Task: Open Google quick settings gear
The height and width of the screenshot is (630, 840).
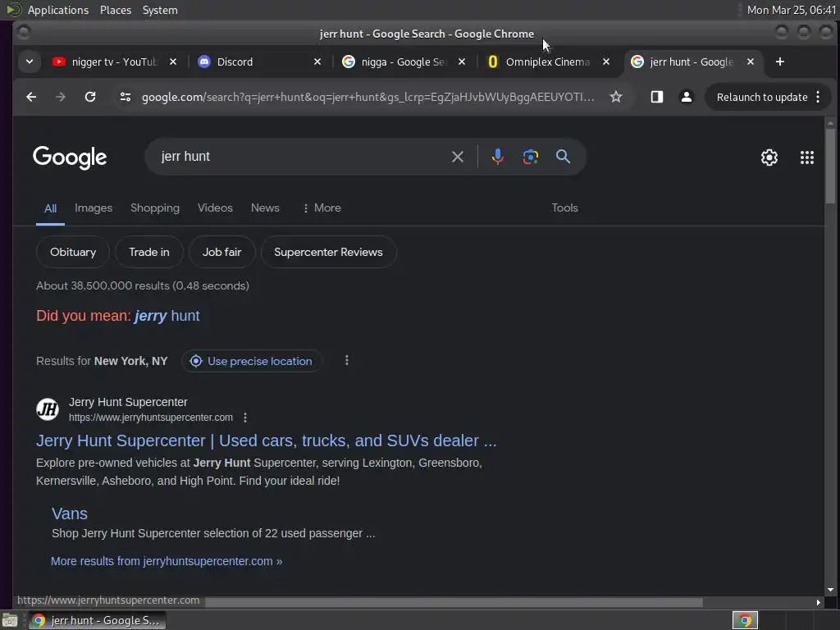Action: [769, 157]
